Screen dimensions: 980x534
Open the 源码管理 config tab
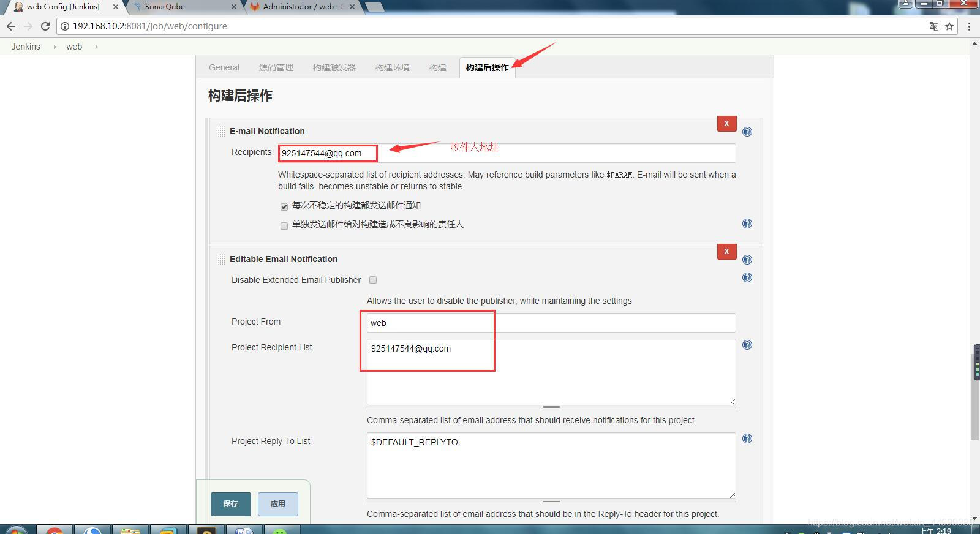[x=276, y=67]
